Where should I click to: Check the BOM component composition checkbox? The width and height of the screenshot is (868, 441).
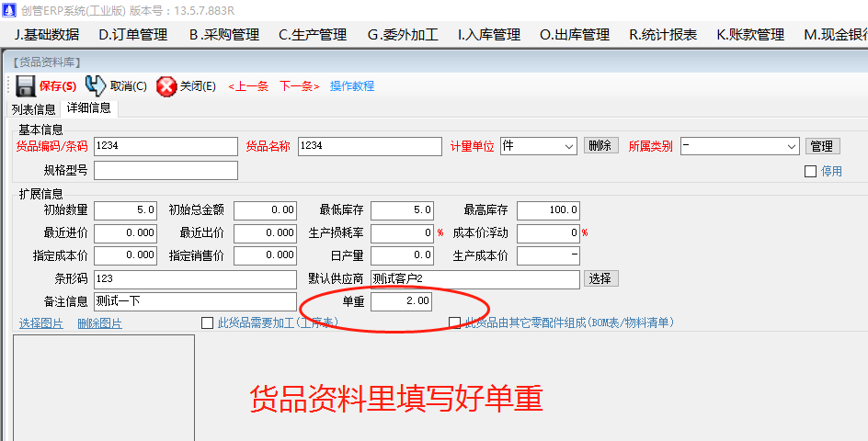[454, 322]
